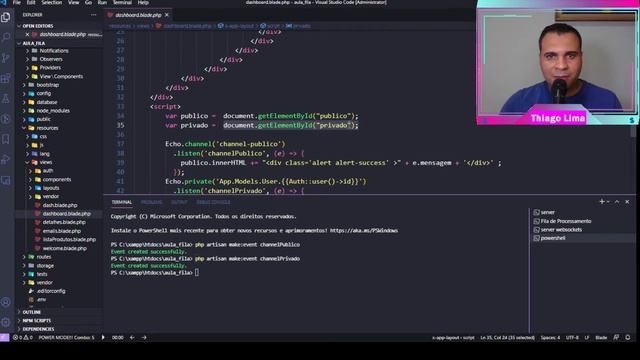
Task: Close the terminal panel
Action: pyautogui.click(x=627, y=202)
